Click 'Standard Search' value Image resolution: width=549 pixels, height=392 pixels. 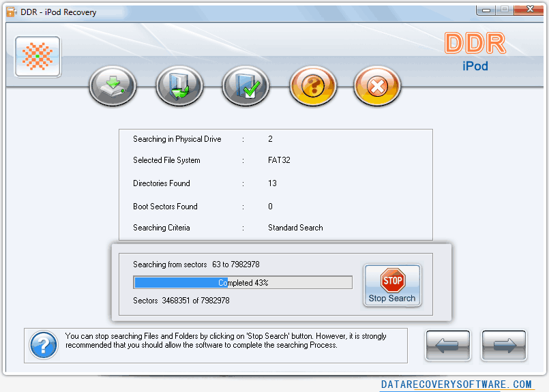pyautogui.click(x=295, y=228)
